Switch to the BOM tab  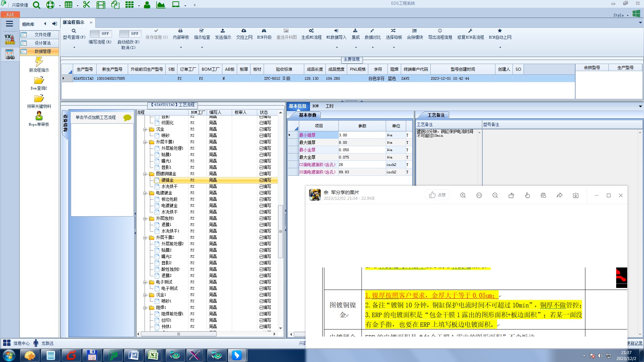(315, 106)
